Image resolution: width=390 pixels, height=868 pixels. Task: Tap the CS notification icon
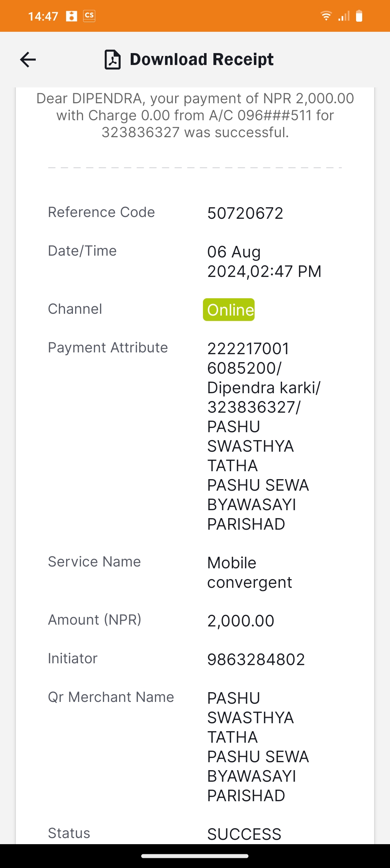click(89, 16)
